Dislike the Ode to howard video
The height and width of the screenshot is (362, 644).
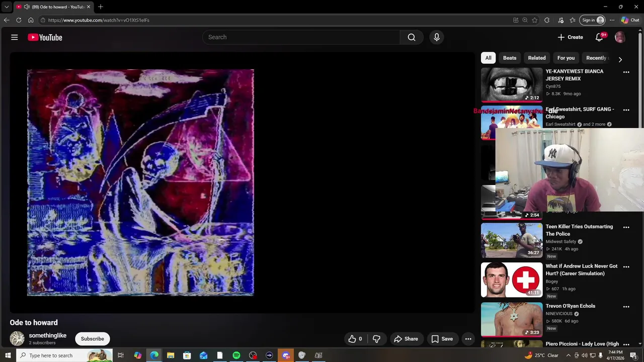tap(376, 339)
